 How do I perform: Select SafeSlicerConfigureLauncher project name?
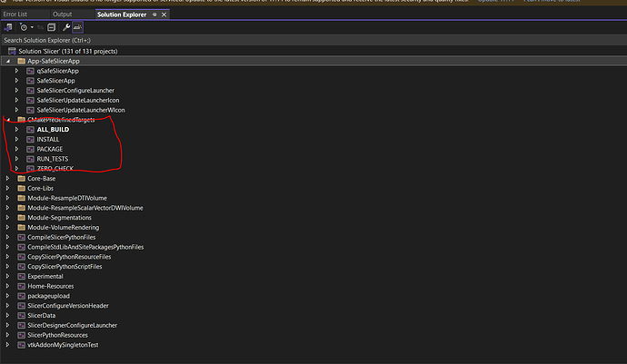point(75,90)
